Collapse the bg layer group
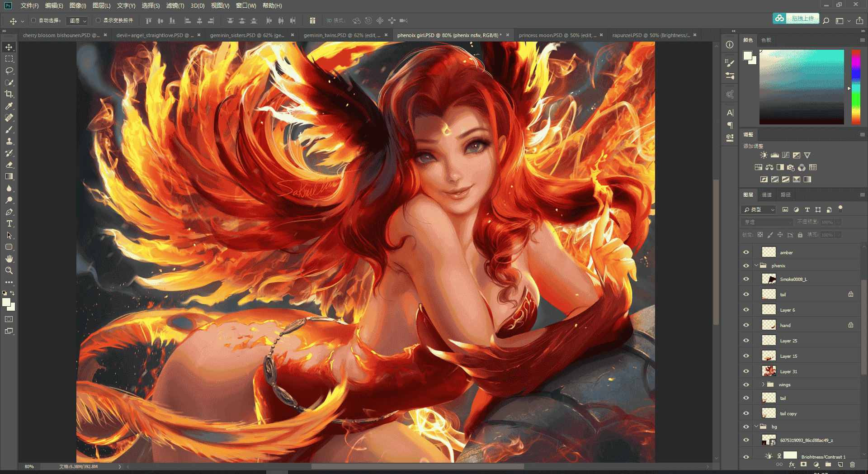This screenshot has width=868, height=474. (756, 426)
